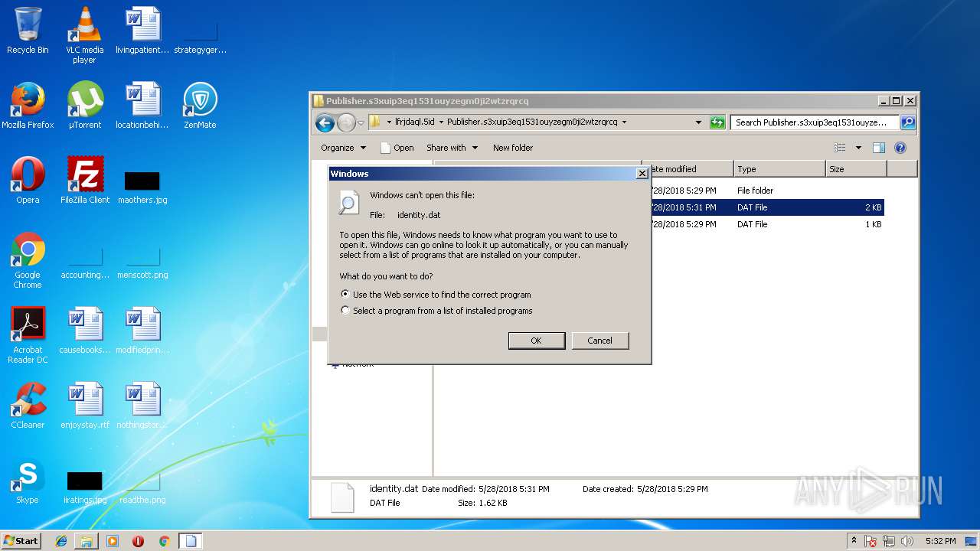Viewport: 980px width, 551px height.
Task: Expand the view options dropdown arrow
Action: click(858, 148)
